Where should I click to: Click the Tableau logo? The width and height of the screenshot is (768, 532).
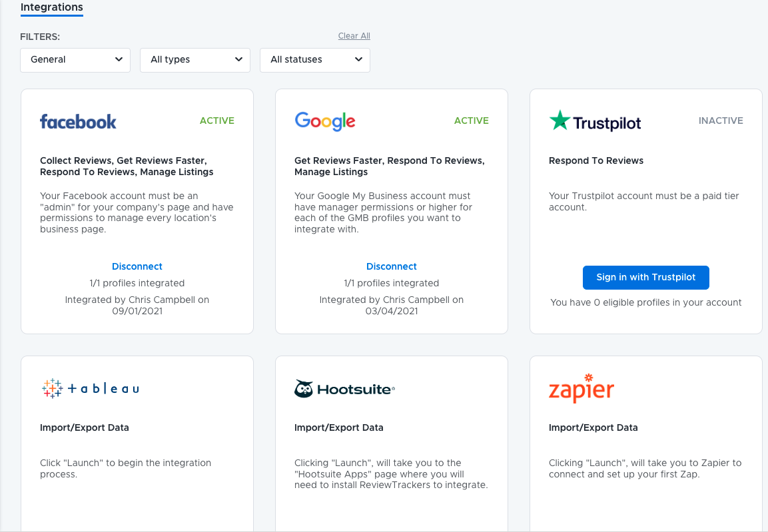point(90,389)
